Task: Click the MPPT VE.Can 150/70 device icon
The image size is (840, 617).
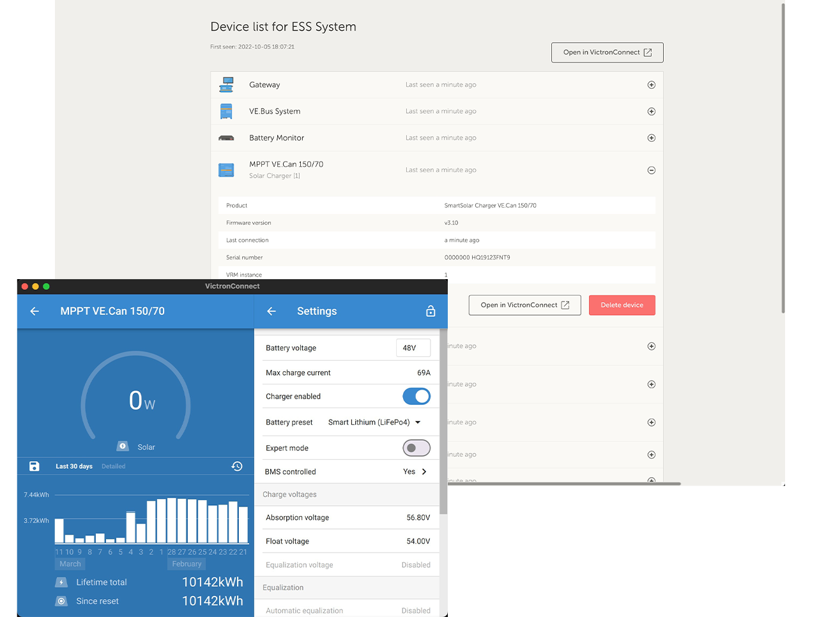Action: pyautogui.click(x=226, y=170)
